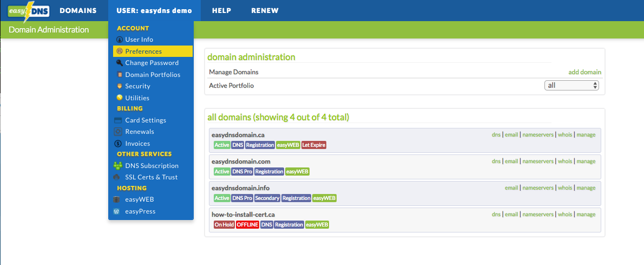Open dns link for how-to-install-cert.ca

[496, 215]
